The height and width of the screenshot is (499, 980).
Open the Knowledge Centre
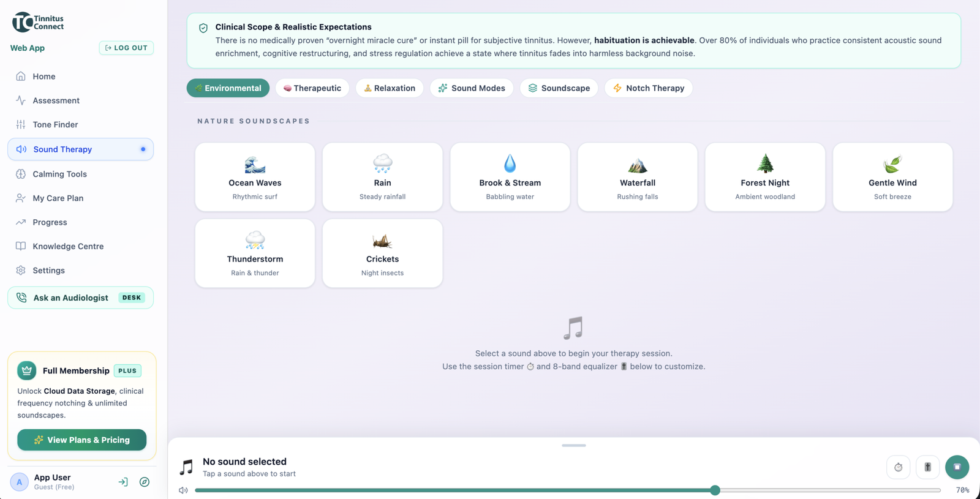80,246
